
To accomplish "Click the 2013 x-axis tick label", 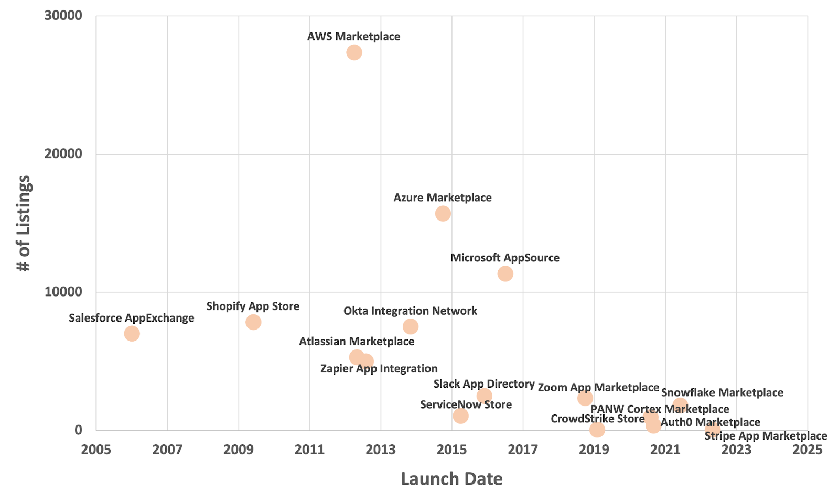I will [381, 450].
